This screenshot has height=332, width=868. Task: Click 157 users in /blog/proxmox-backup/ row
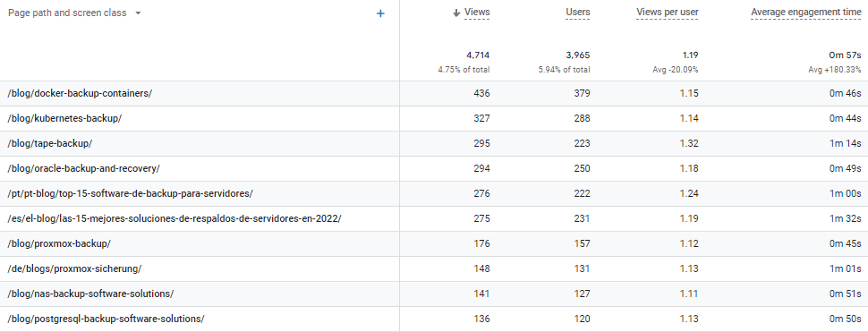pos(582,243)
